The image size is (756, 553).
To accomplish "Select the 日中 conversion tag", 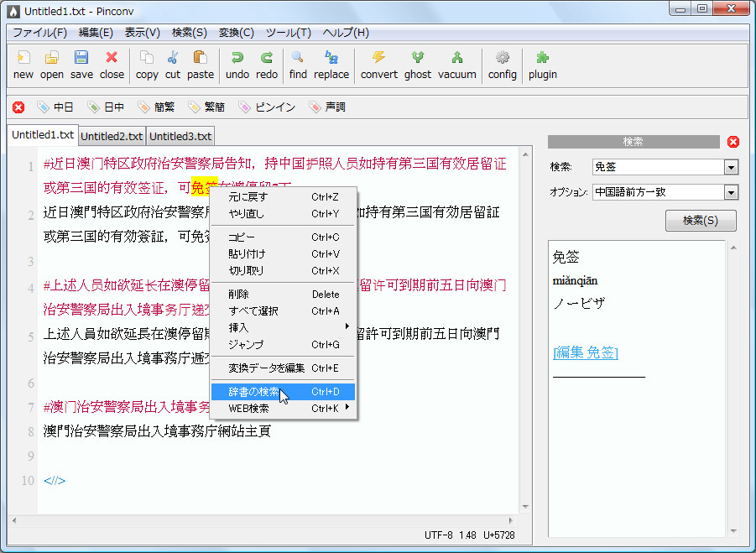I will click(106, 107).
